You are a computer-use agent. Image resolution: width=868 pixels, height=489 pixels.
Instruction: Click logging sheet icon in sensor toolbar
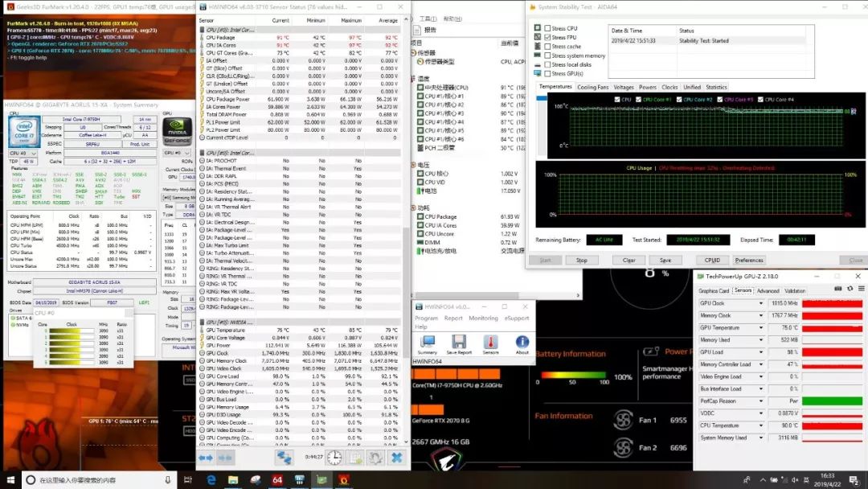coord(355,458)
